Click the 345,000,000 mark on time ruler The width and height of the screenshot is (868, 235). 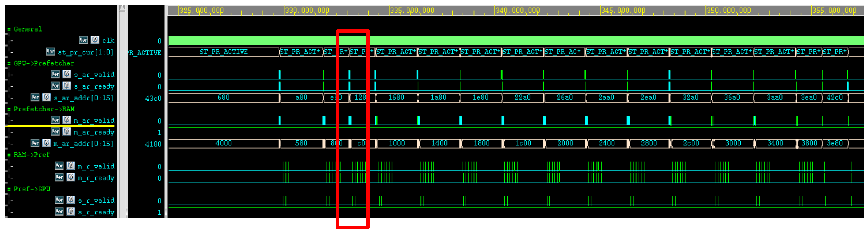click(600, 11)
